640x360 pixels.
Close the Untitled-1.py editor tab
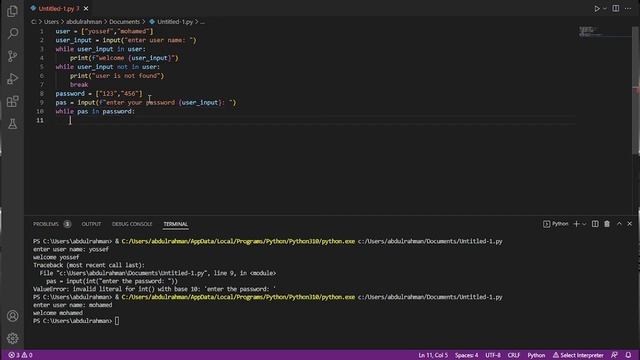click(x=86, y=9)
